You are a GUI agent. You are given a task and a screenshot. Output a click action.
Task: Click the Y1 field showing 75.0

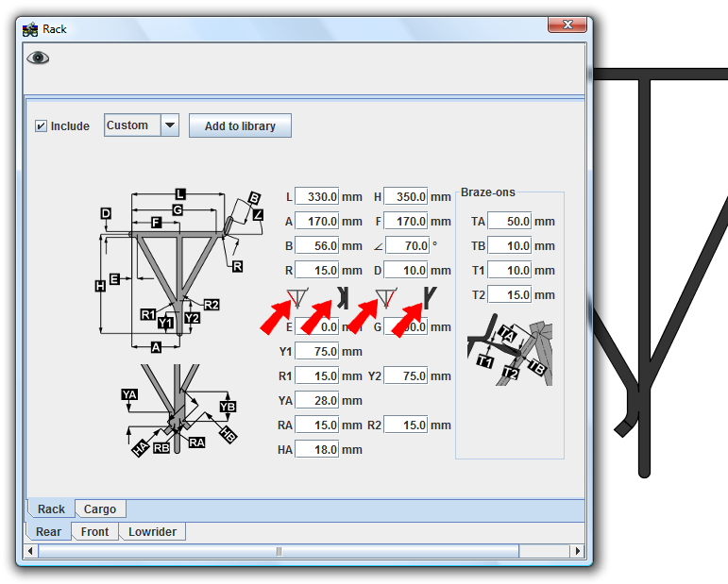click(x=317, y=352)
